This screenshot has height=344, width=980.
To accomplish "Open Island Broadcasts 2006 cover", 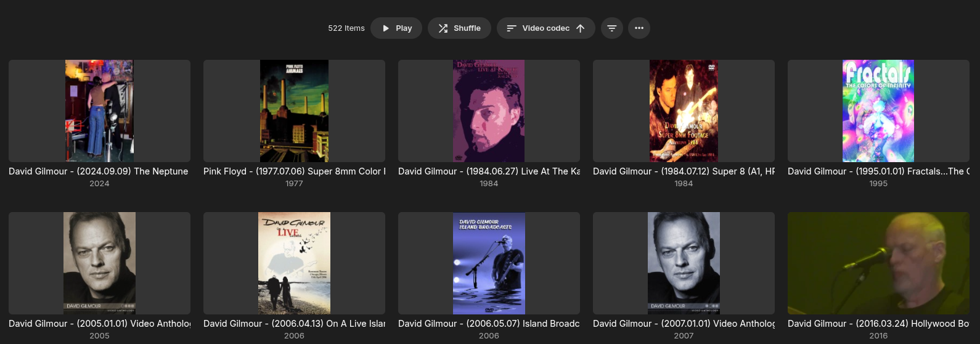I will [x=489, y=263].
